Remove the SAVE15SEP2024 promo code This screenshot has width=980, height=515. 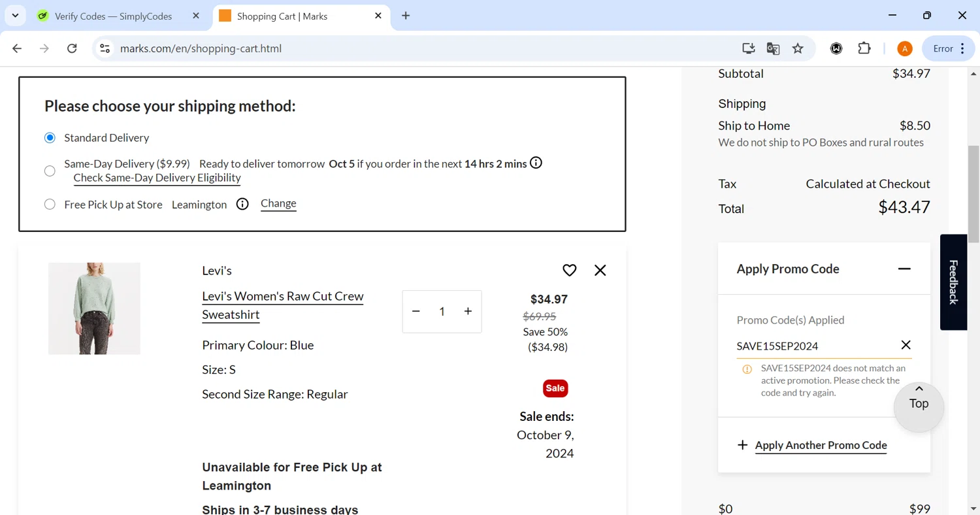click(906, 345)
